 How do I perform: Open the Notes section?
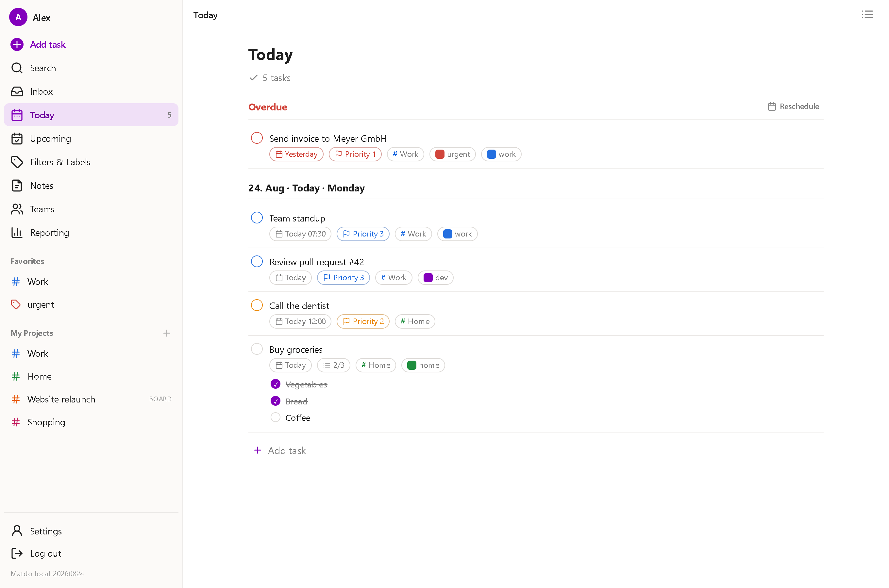click(91, 186)
